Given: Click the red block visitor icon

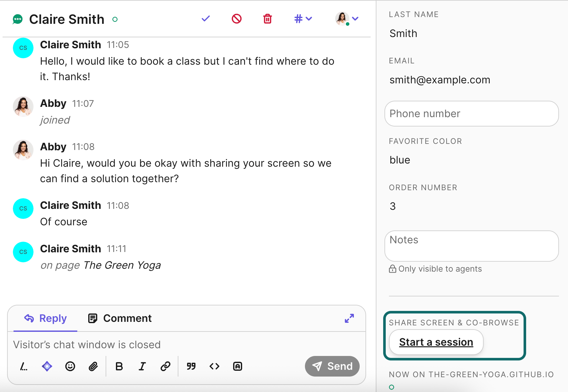Looking at the screenshot, I should [x=236, y=19].
